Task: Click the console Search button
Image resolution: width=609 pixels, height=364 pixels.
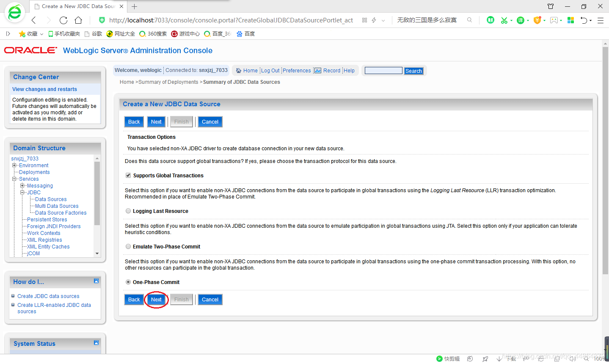Action: tap(413, 71)
